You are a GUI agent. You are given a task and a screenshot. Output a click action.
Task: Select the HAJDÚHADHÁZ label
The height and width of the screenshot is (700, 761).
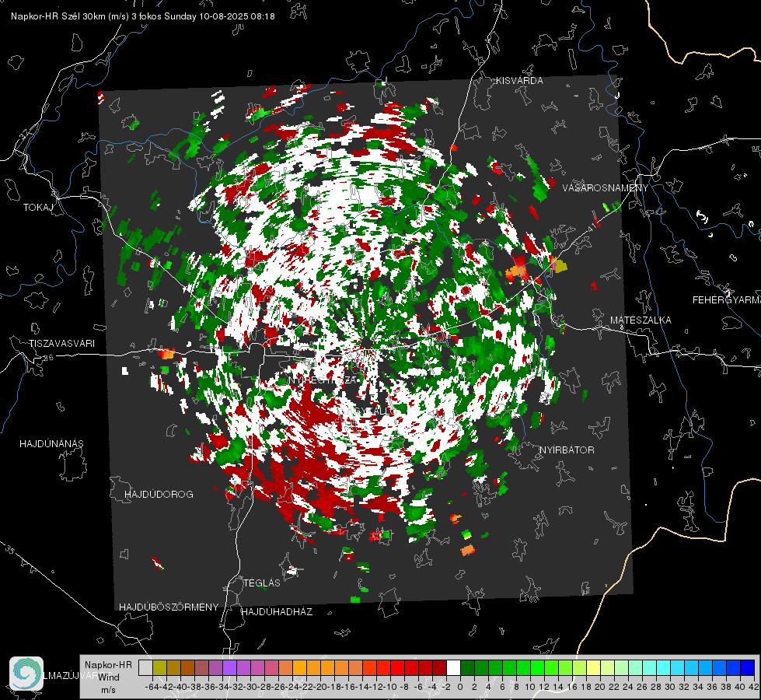click(x=277, y=612)
